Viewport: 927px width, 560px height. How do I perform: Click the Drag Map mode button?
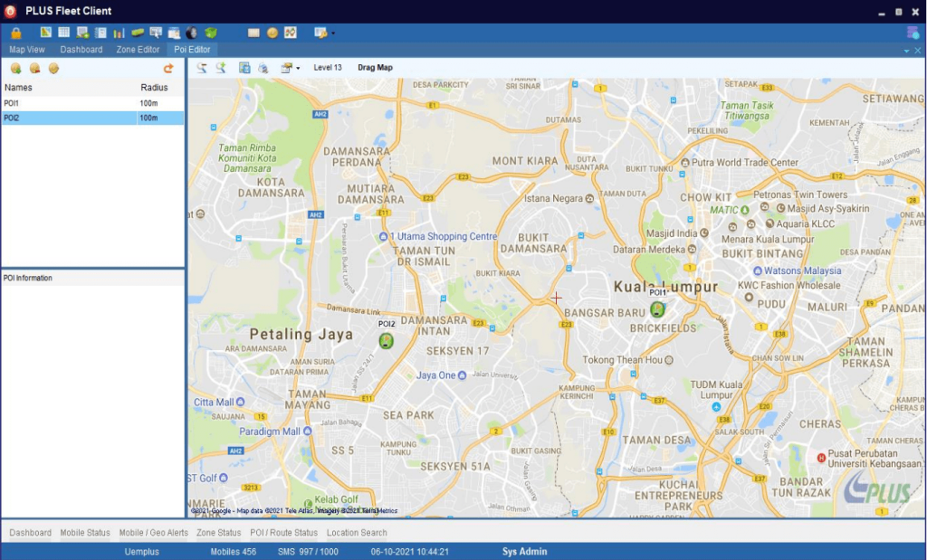(x=376, y=68)
